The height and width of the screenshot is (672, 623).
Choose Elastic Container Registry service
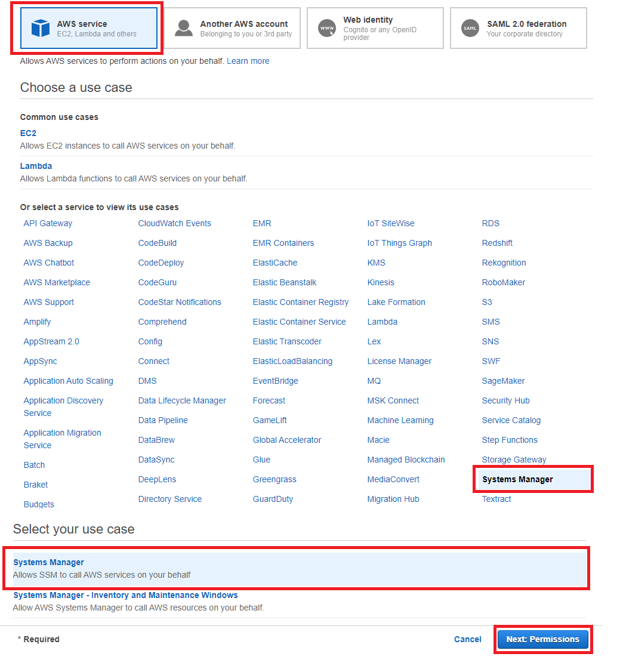tap(301, 303)
